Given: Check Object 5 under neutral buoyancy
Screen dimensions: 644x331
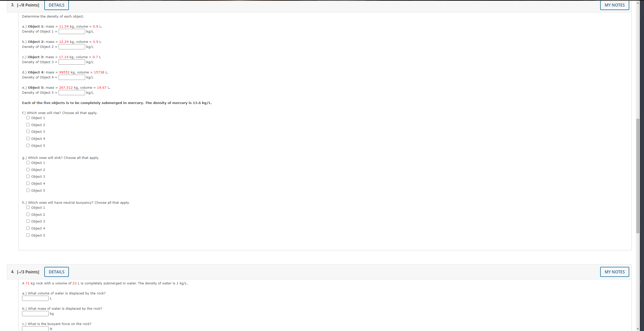Looking at the screenshot, I should pos(28,235).
